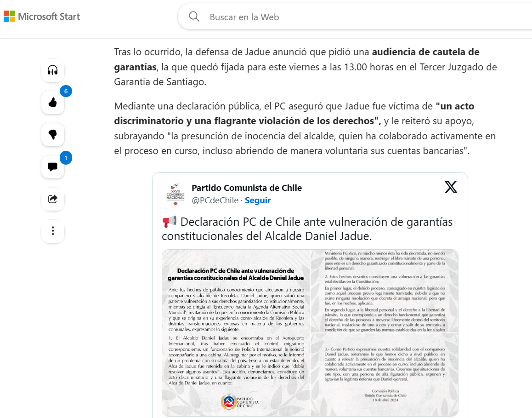Click the Microsoft Start logo
Screen dimensions: 532x418
tap(42, 16)
